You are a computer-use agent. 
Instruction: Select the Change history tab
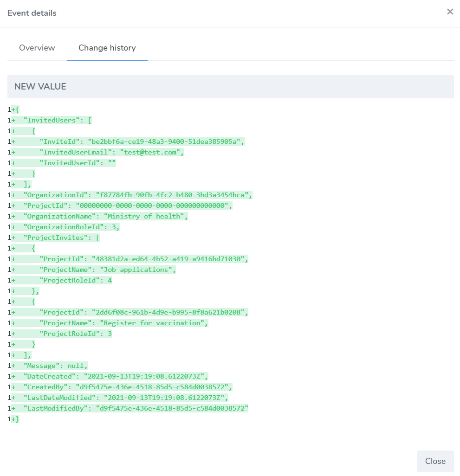tap(107, 48)
